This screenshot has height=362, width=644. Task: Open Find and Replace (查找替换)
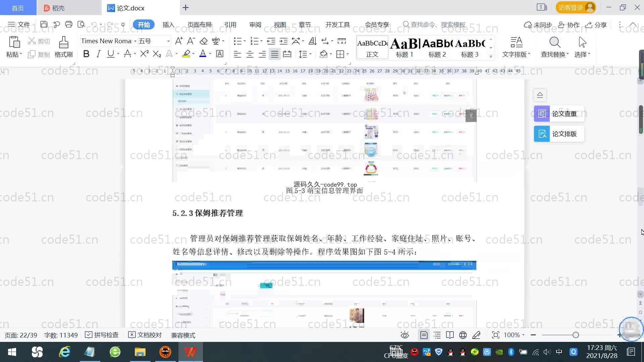(555, 47)
